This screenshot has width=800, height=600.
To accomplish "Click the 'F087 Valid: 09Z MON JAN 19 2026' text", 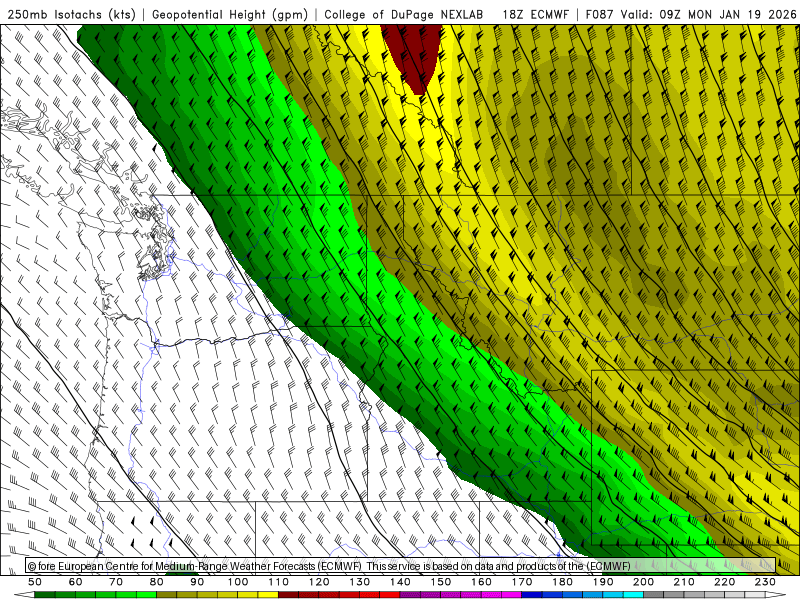I will 691,14.
